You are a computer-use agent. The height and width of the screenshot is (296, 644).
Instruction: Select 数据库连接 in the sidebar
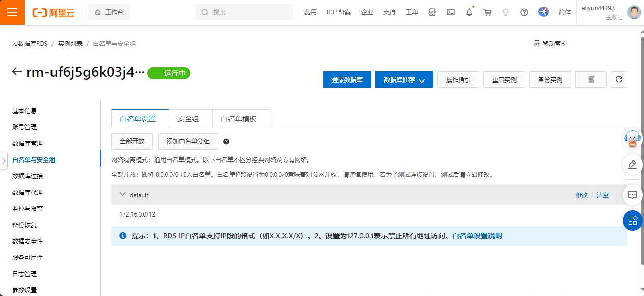click(x=28, y=176)
